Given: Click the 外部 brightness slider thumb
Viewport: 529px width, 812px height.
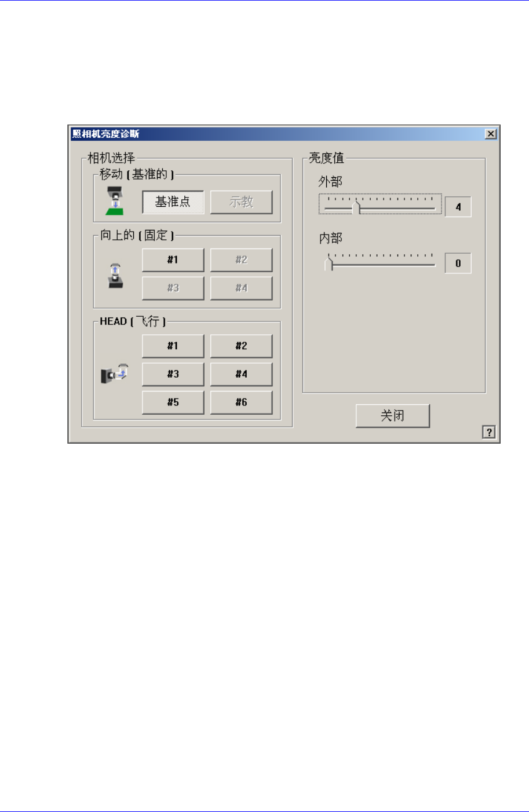Looking at the screenshot, I should [356, 207].
